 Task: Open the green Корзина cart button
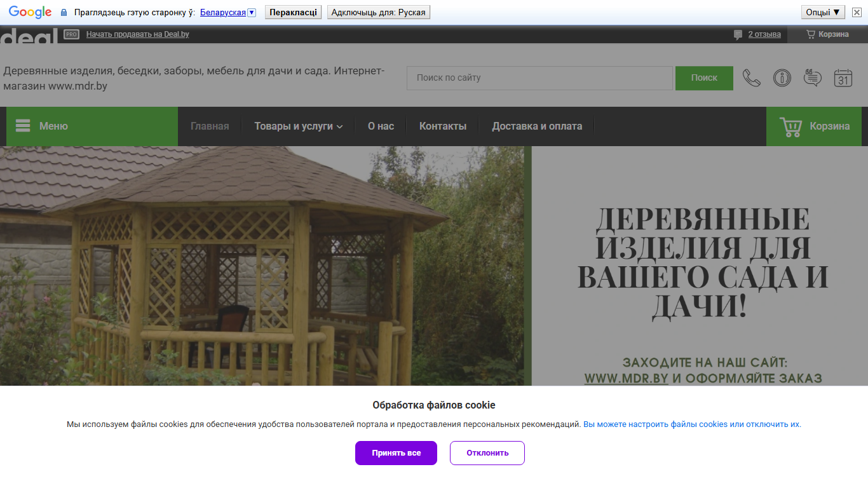click(814, 126)
